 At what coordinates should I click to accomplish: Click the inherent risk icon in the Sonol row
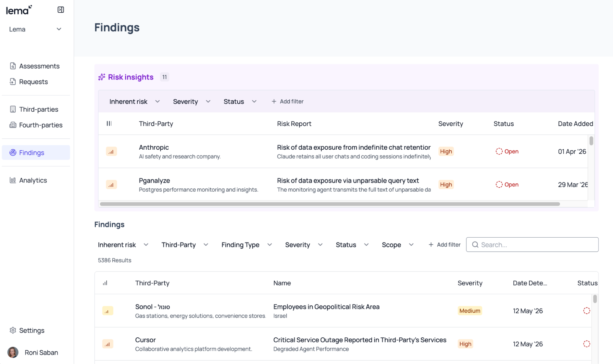tap(108, 311)
